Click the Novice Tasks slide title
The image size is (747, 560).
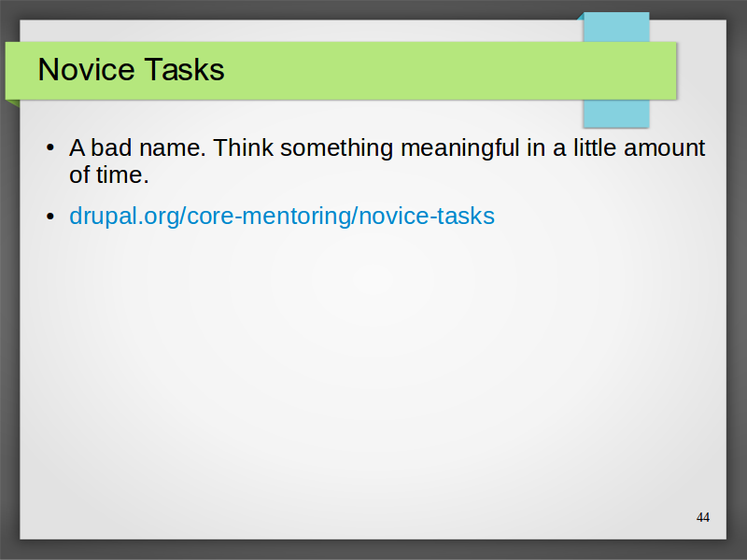[x=131, y=69]
